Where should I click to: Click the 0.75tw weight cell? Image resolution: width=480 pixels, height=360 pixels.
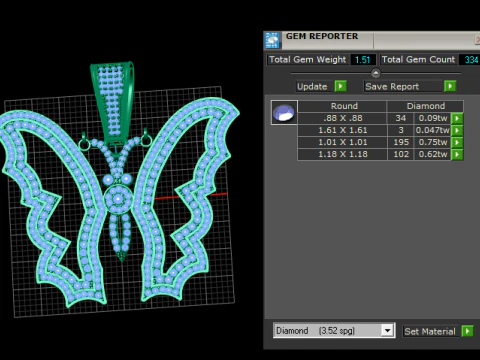[x=432, y=142]
